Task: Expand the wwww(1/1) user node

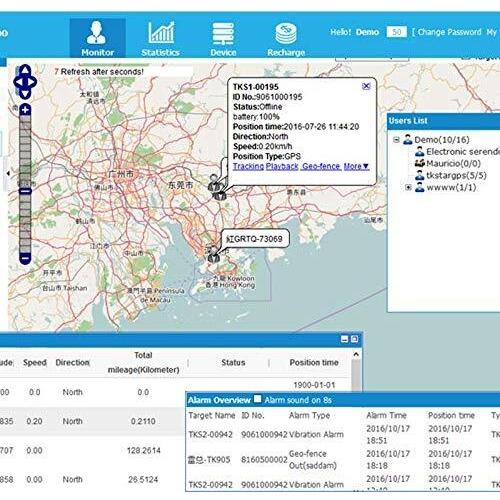Action: click(x=408, y=187)
